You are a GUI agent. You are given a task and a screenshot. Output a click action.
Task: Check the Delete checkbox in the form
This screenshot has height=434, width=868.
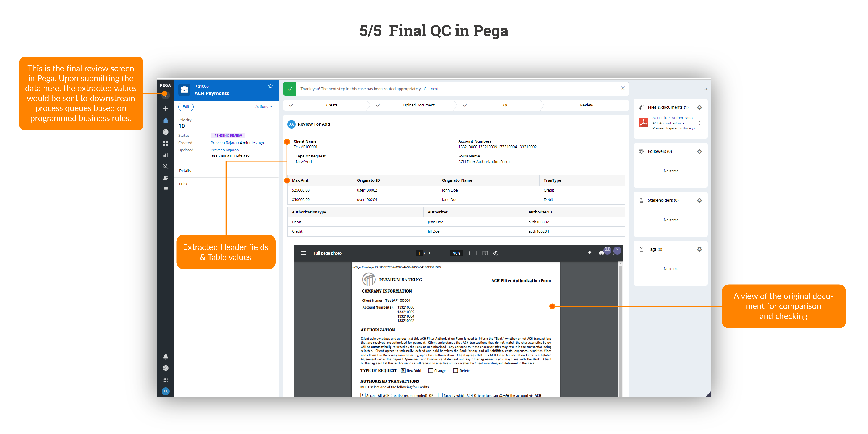point(455,371)
